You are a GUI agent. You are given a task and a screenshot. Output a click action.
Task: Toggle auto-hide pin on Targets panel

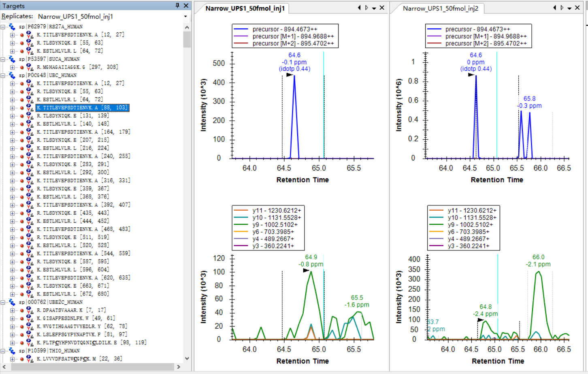177,6
